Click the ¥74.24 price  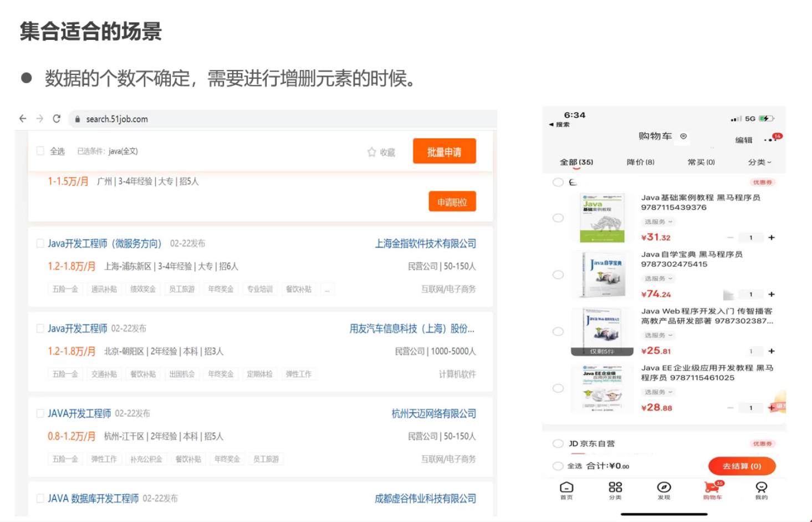[x=656, y=294]
